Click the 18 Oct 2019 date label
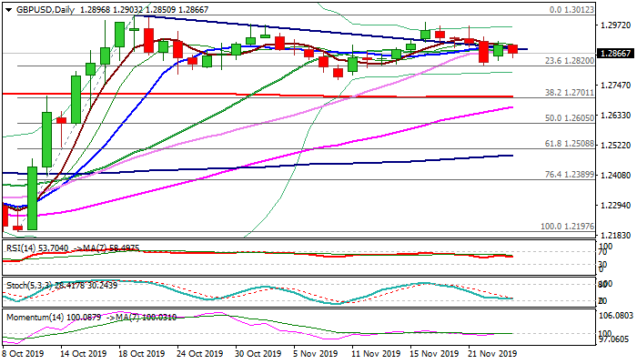 (x=142, y=353)
